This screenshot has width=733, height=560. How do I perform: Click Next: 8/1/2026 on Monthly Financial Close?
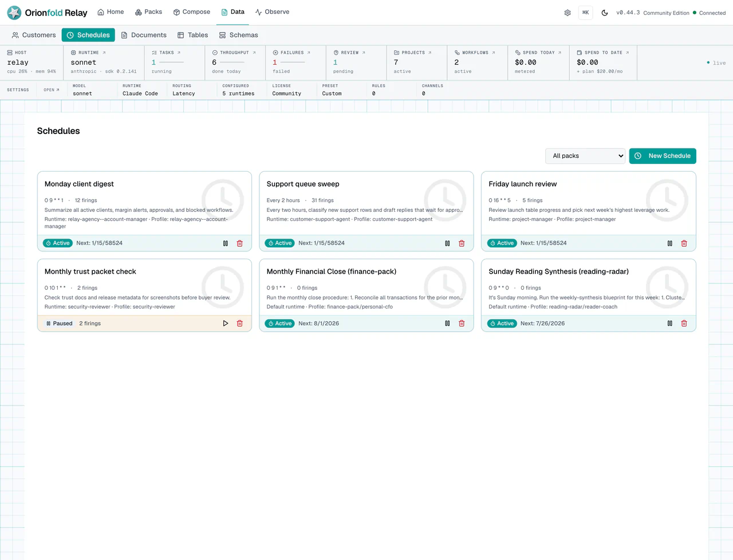[318, 324]
